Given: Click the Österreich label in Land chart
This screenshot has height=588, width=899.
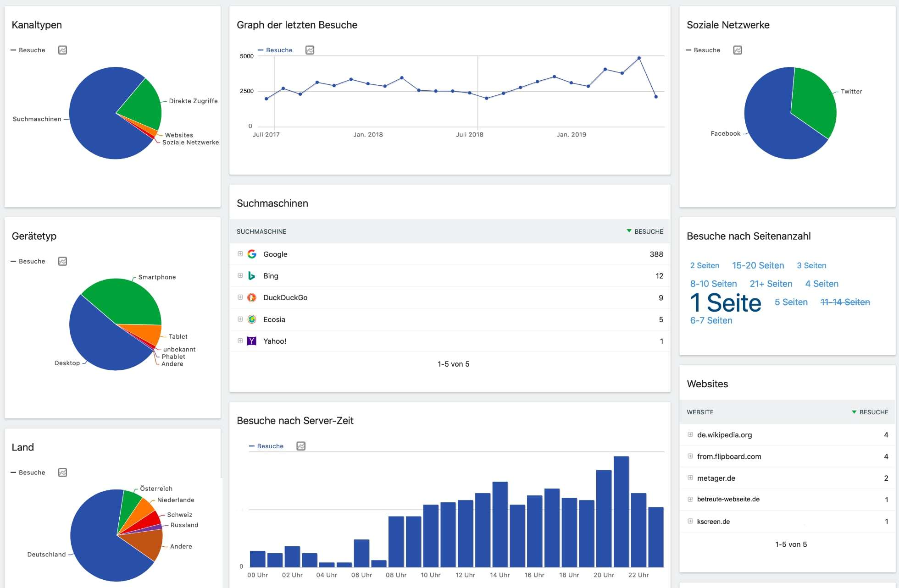Looking at the screenshot, I should [156, 489].
